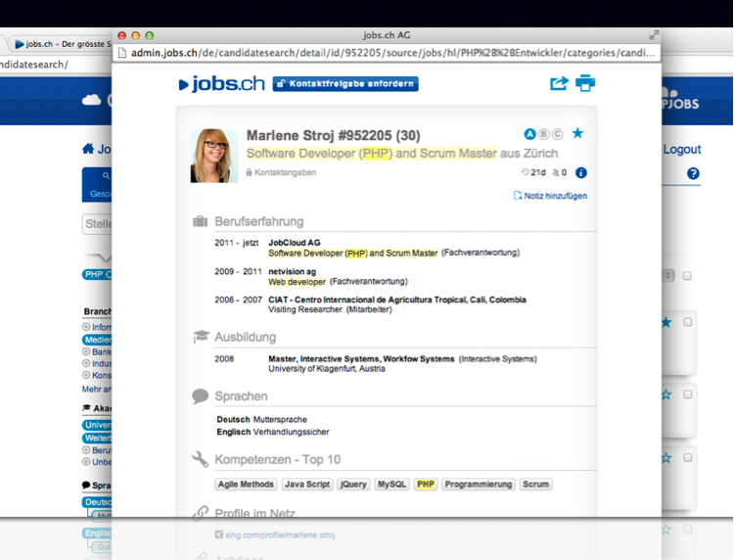Click the Weiter education filter pill in background
The height and width of the screenshot is (560, 734).
coord(97,438)
